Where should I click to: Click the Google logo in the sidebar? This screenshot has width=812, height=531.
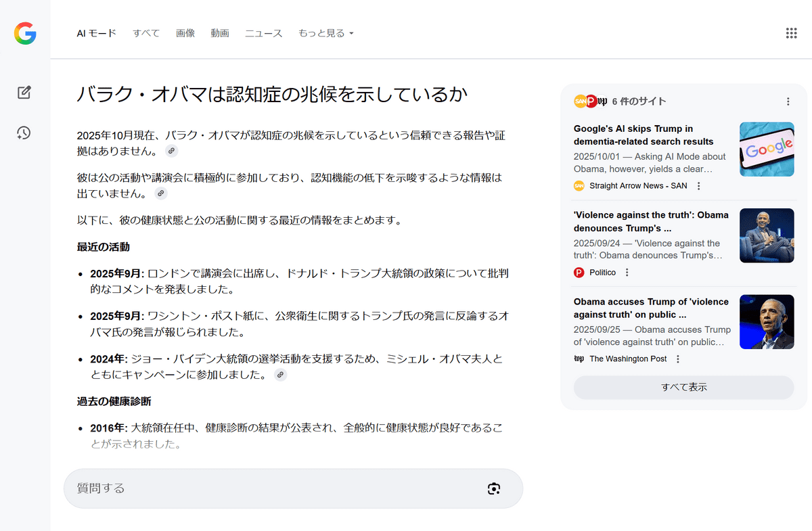(x=25, y=33)
